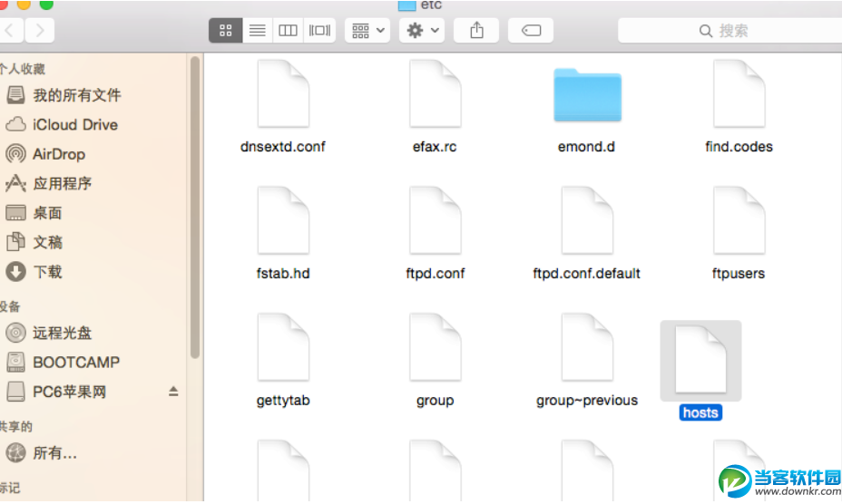Select the hosts file
Screen dimensions: 842x504
(x=700, y=363)
